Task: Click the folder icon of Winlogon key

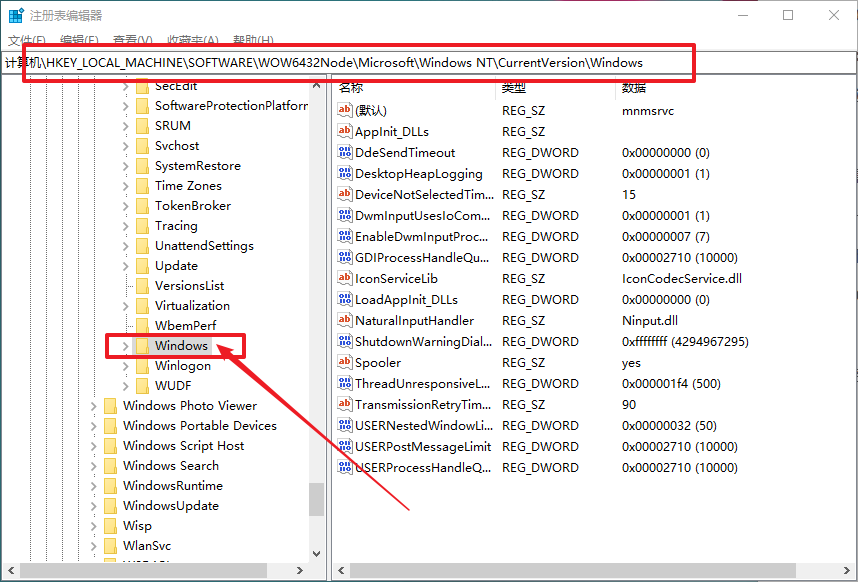Action: [x=142, y=366]
